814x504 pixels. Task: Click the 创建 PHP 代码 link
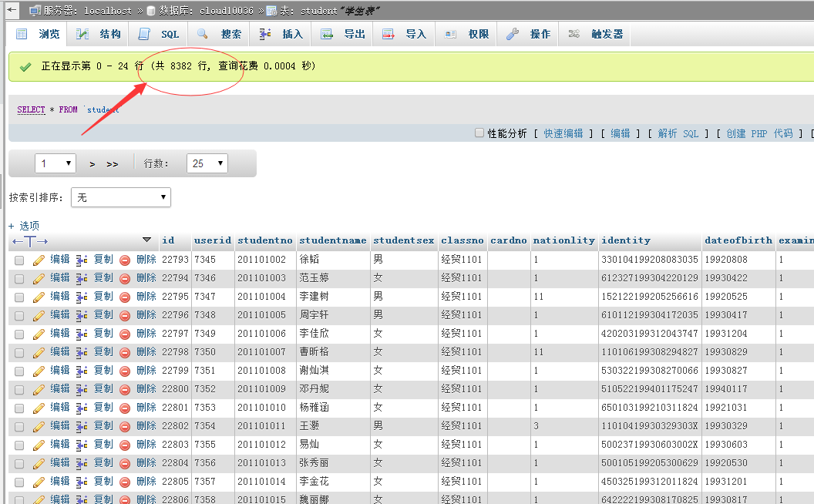pyautogui.click(x=759, y=133)
